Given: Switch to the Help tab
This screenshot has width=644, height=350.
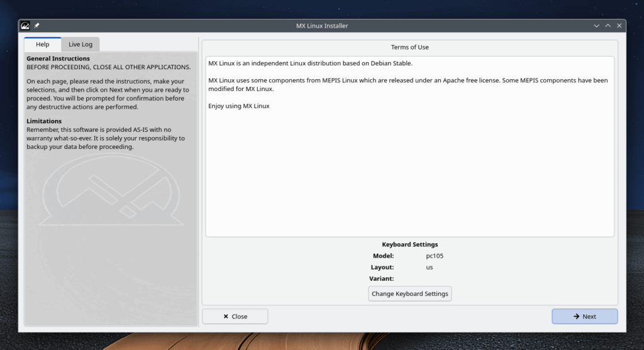Looking at the screenshot, I should tap(43, 45).
